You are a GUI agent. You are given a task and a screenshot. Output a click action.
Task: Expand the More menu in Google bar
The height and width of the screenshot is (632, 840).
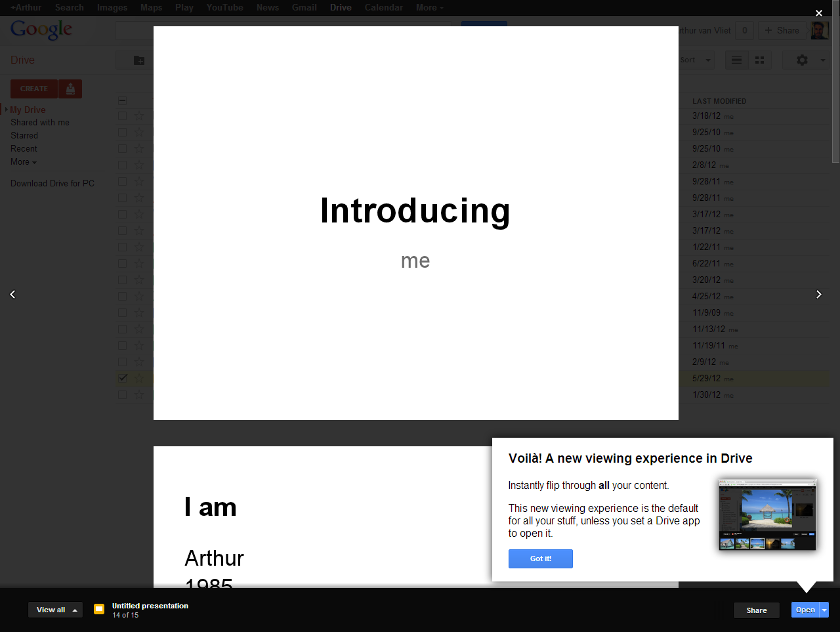430,7
